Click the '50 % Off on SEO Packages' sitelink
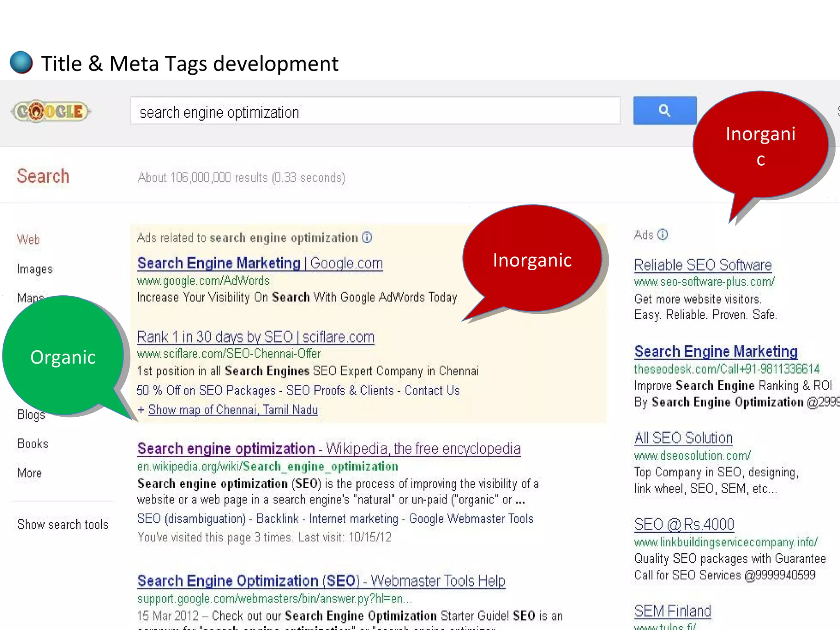The width and height of the screenshot is (840, 630). point(206,390)
